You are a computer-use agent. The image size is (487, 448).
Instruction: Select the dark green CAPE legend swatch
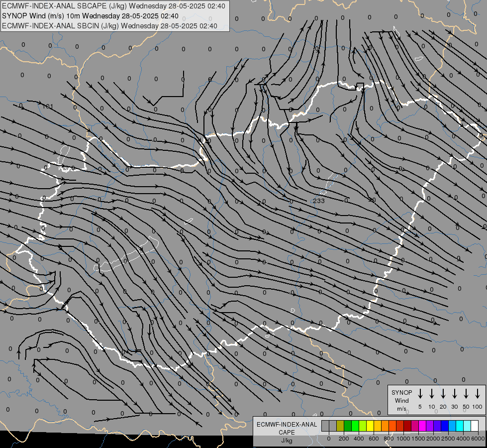tap(348, 426)
